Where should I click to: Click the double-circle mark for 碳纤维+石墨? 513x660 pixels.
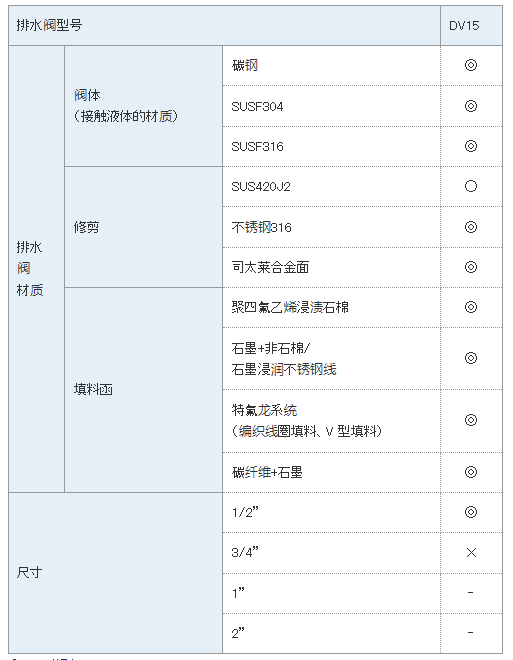(470, 472)
